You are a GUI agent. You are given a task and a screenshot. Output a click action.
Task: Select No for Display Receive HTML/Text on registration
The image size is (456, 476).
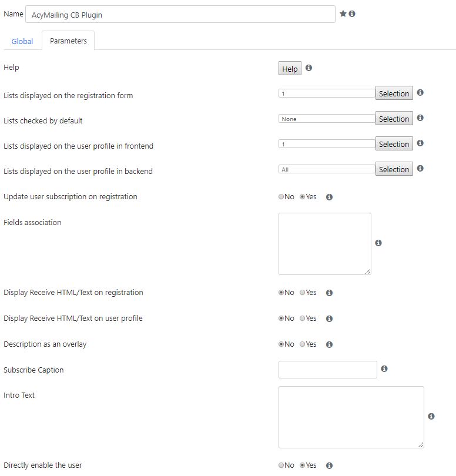tap(281, 292)
